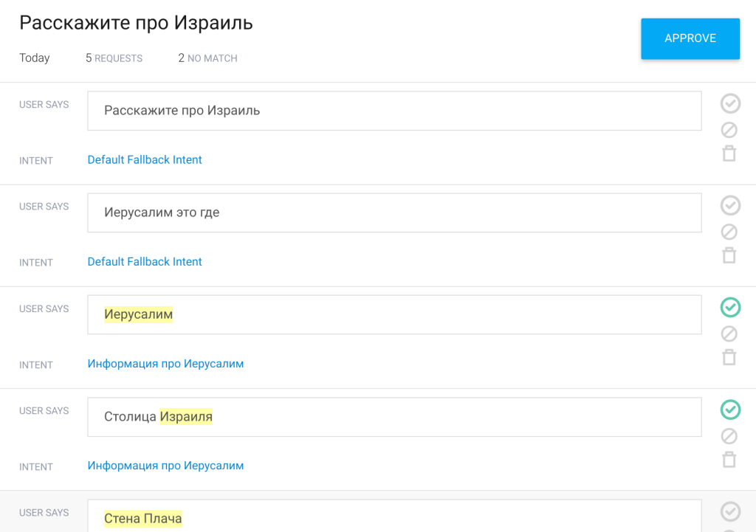The image size is (756, 532).
Task: Click the APPROVE button
Action: 690,38
